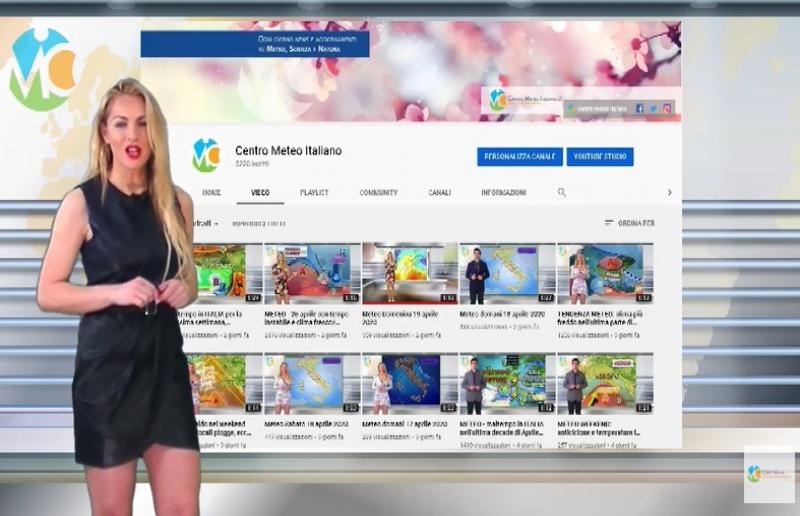Click the Meteo domani 18 aprile 2020 title
Viewport: 800px width, 516px height.
(x=502, y=314)
